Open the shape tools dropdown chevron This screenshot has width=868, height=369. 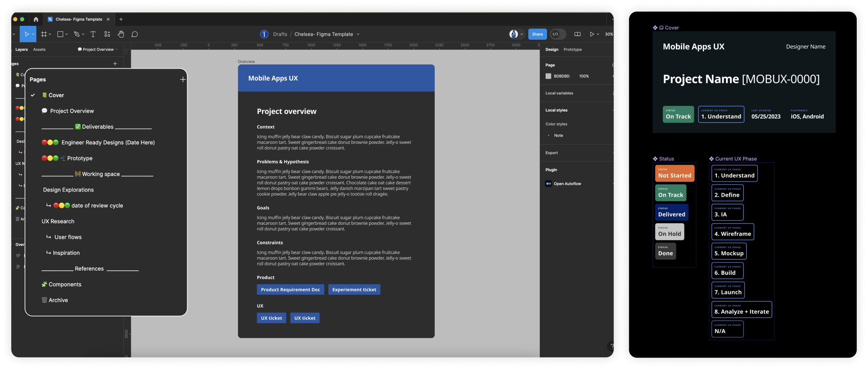(66, 34)
